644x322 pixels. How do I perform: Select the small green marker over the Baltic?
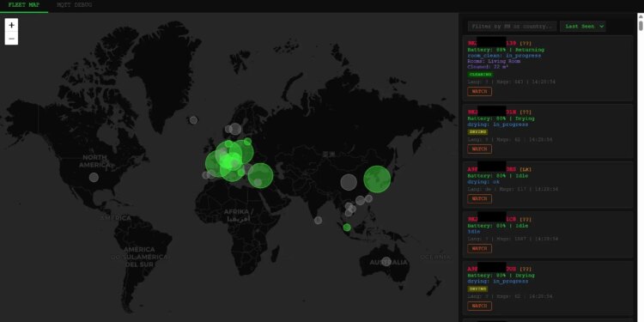tap(247, 142)
